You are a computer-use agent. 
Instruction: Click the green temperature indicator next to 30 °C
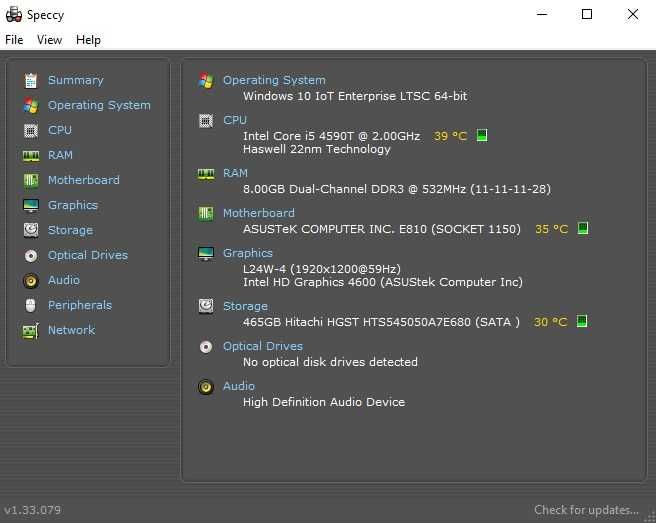582,321
